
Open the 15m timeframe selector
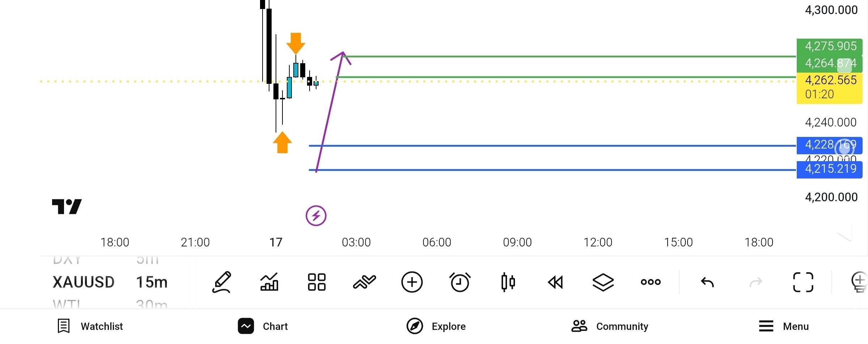pyautogui.click(x=152, y=282)
